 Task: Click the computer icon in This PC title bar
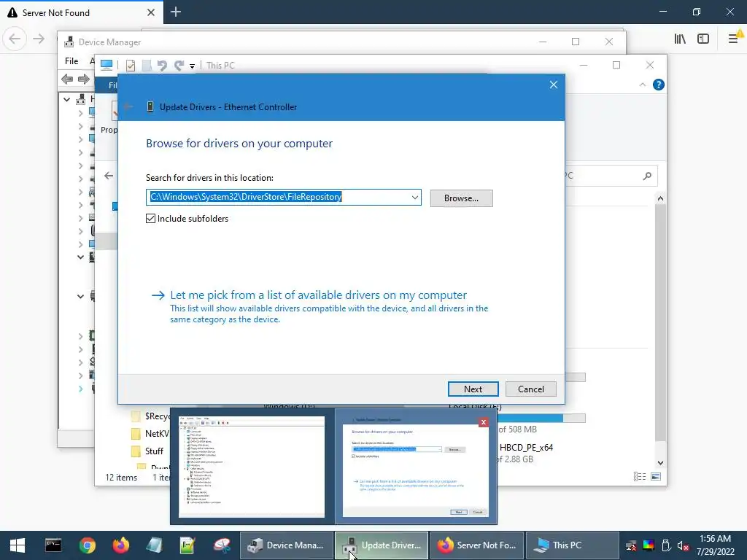pos(107,65)
